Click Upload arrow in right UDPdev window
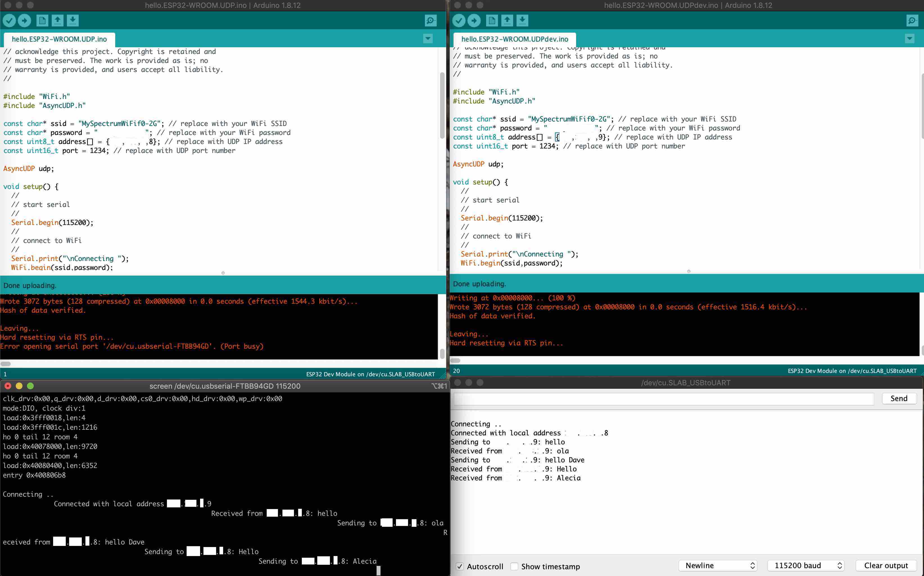This screenshot has height=576, width=924. coord(474,21)
